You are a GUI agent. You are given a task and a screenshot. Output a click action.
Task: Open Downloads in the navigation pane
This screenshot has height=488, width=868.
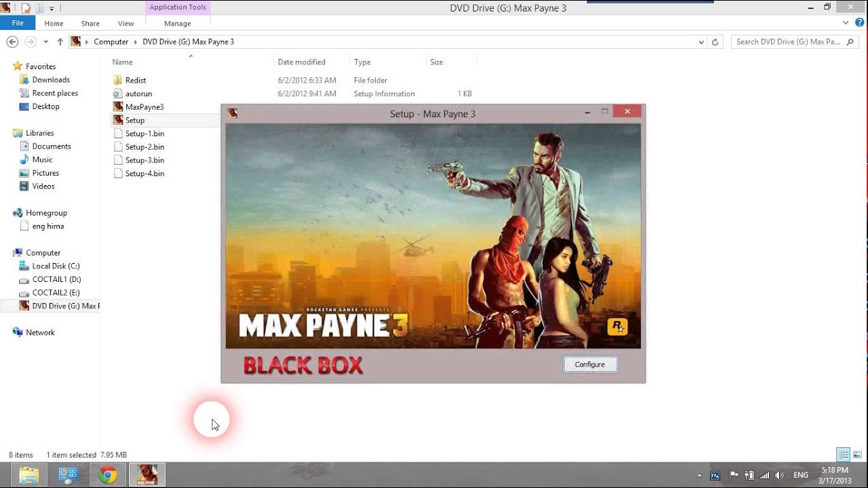point(51,80)
